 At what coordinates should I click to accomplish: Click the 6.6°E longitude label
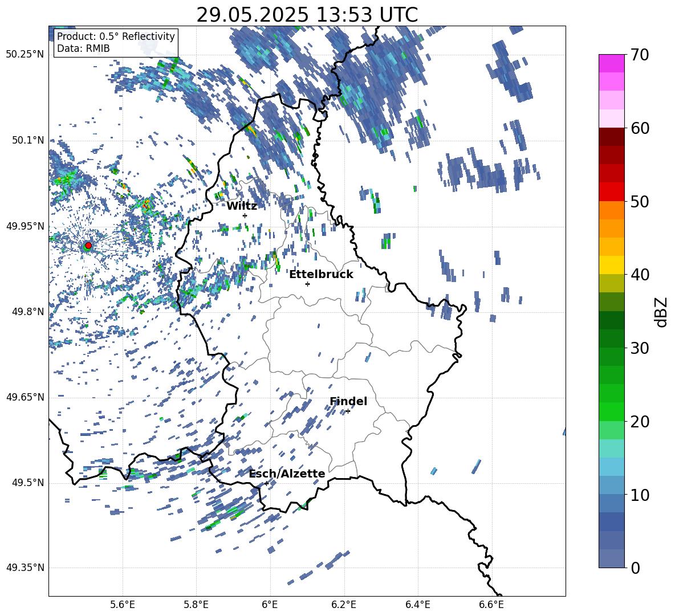[491, 605]
